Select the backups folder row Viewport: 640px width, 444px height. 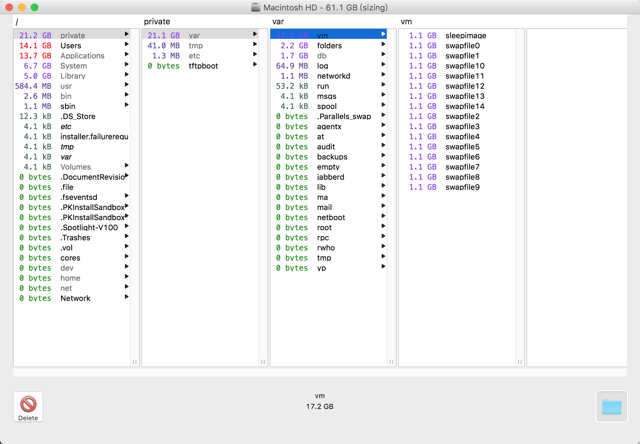(x=329, y=157)
